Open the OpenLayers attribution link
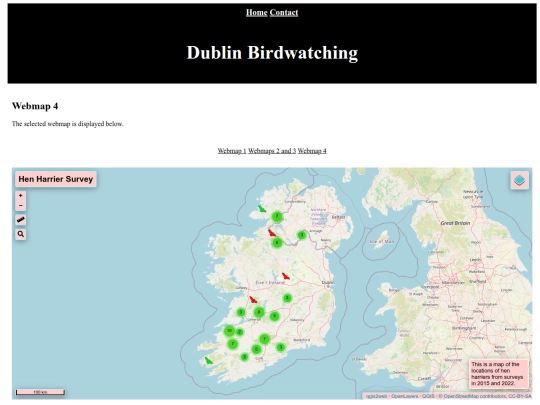 (x=404, y=396)
